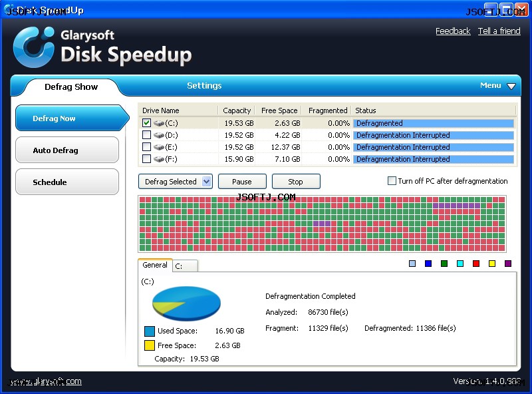Select Defrag Now in sidebar
The width and height of the screenshot is (532, 394).
(72, 118)
